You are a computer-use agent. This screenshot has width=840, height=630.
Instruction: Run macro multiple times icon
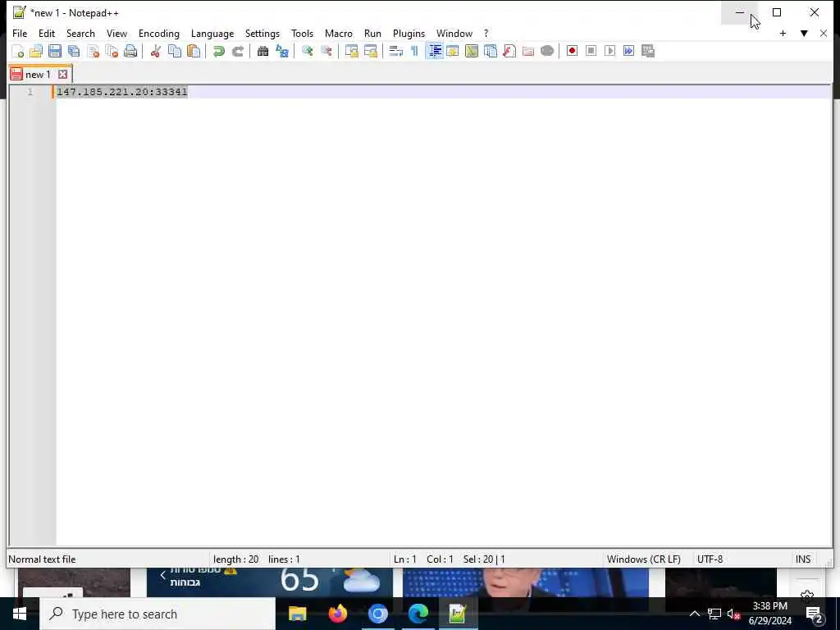point(628,51)
